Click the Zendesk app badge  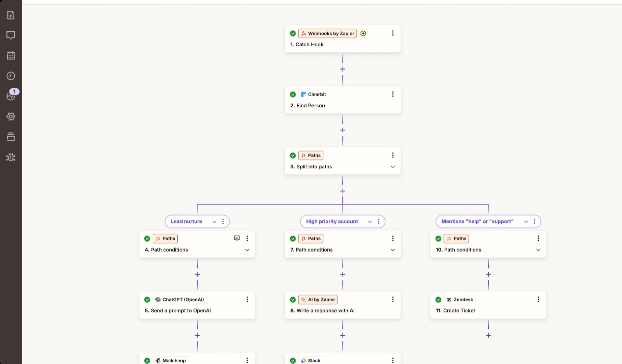459,300
